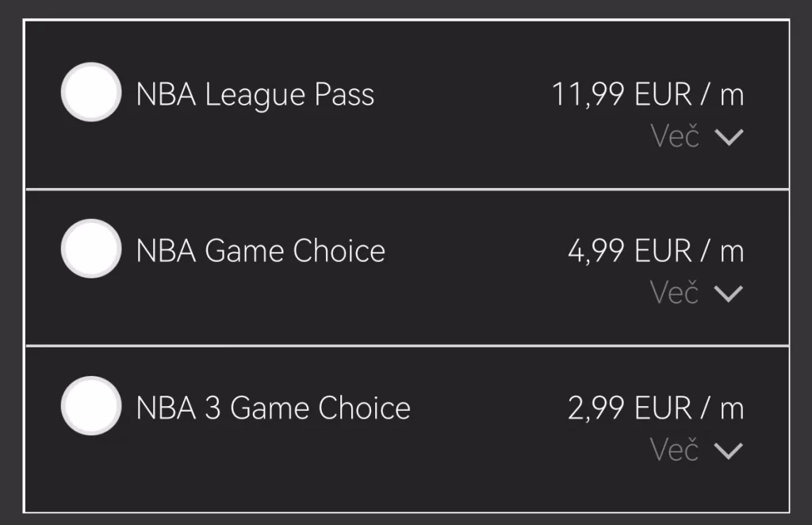Click the word NBA in the League Pass label
The image size is (812, 525).
[x=166, y=95]
